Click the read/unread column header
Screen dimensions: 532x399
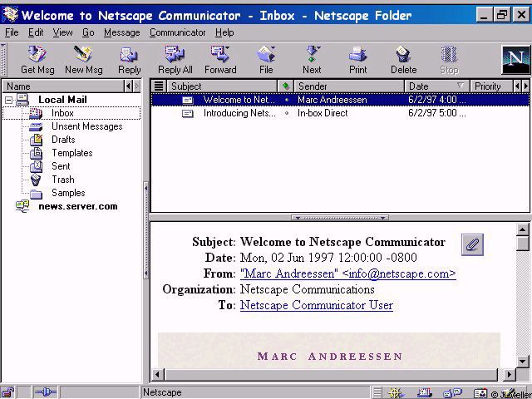click(x=286, y=86)
